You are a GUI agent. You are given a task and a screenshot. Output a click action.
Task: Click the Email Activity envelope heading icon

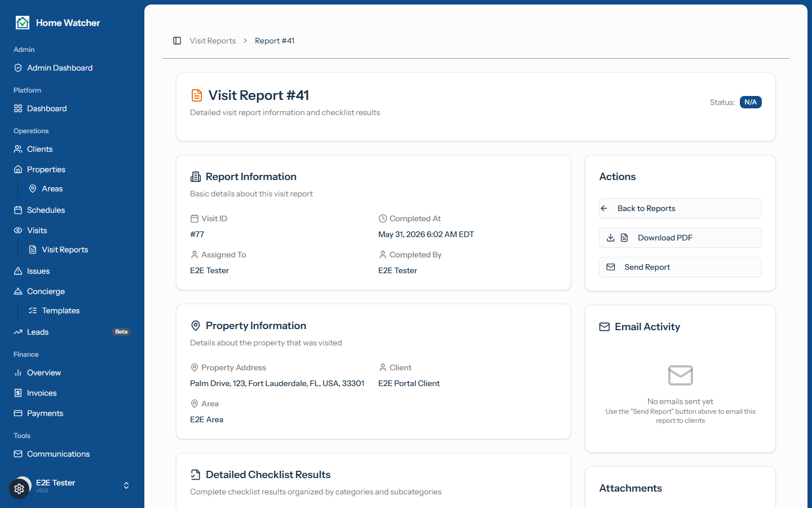(604, 327)
